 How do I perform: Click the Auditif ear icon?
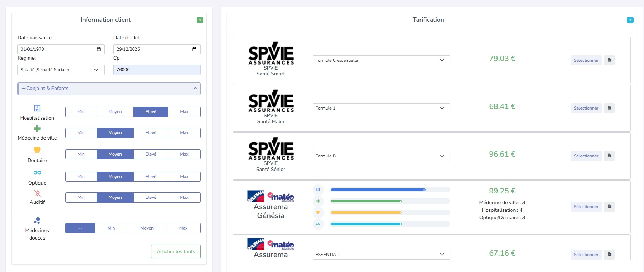pos(37,193)
